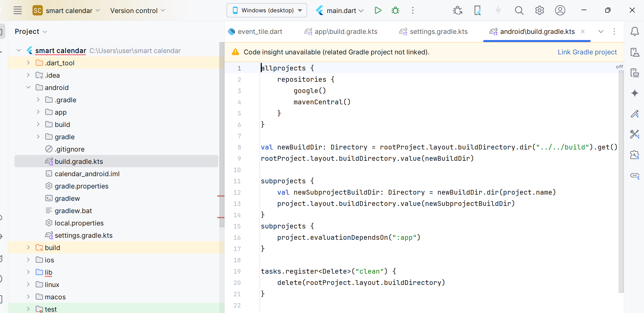Toggle the 'off' inspections indicator in editor

pyautogui.click(x=619, y=67)
